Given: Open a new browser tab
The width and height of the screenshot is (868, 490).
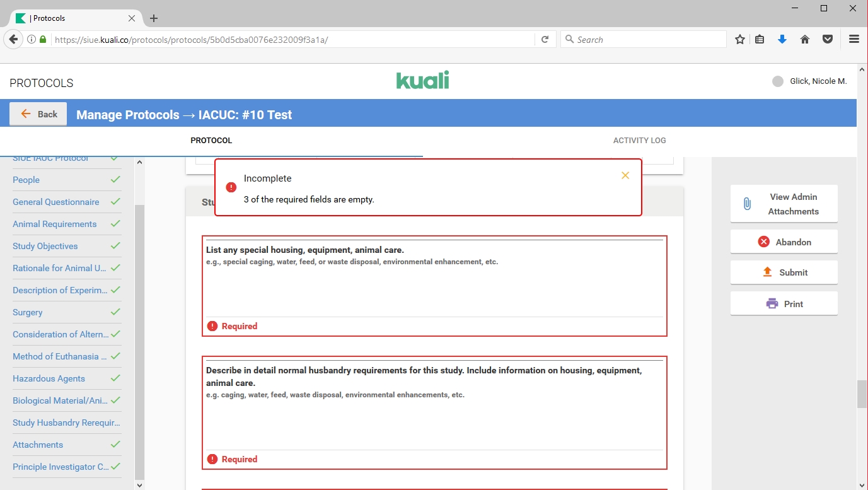Looking at the screenshot, I should pyautogui.click(x=154, y=18).
